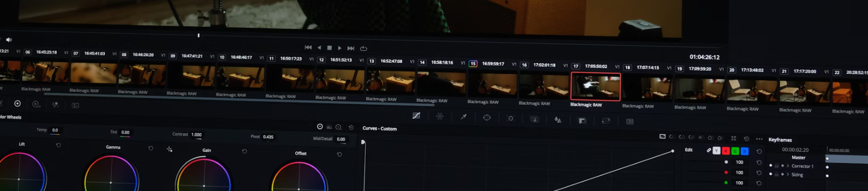The height and width of the screenshot is (191, 868).
Task: Open the HDR color wheels palette
Action: 36,104
